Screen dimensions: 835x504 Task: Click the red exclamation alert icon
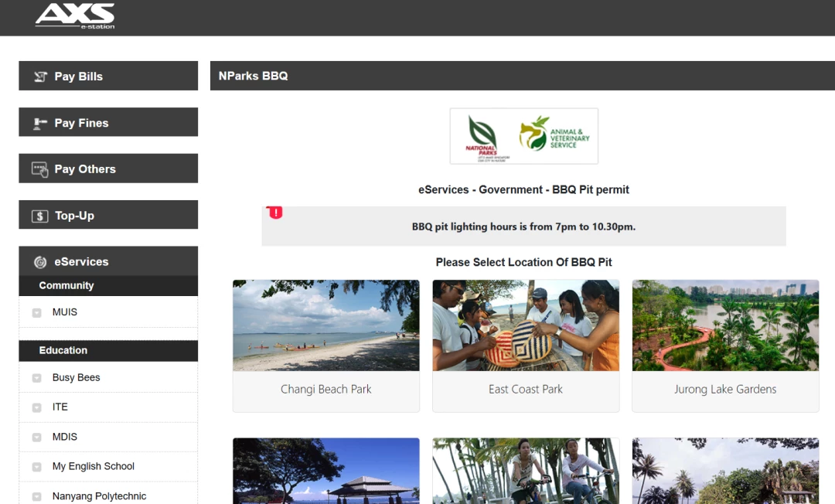point(275,213)
